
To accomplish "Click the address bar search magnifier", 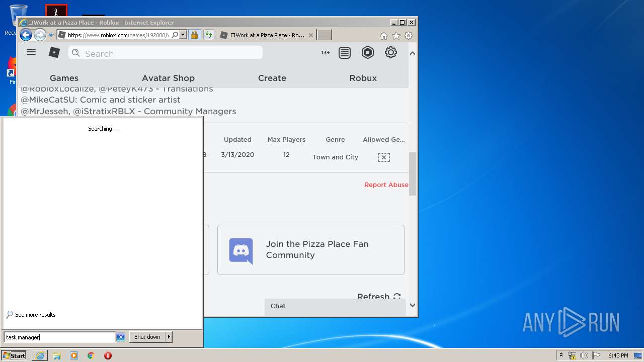I will (175, 35).
